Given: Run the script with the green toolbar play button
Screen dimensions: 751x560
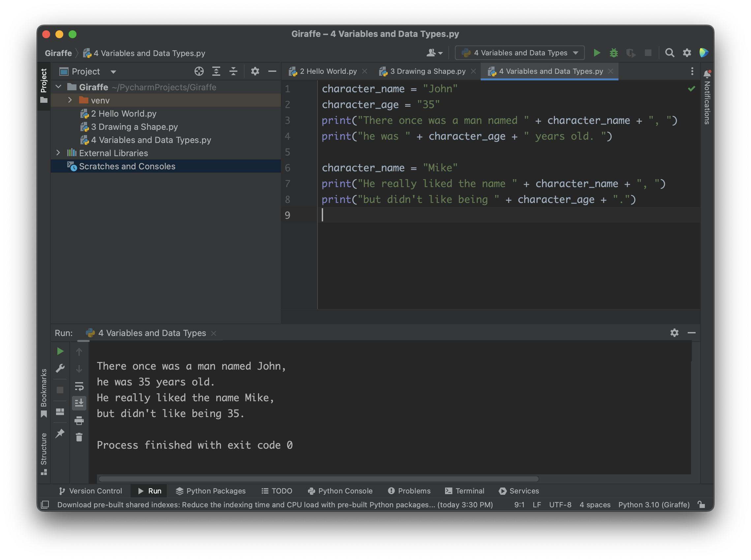Looking at the screenshot, I should coord(597,53).
